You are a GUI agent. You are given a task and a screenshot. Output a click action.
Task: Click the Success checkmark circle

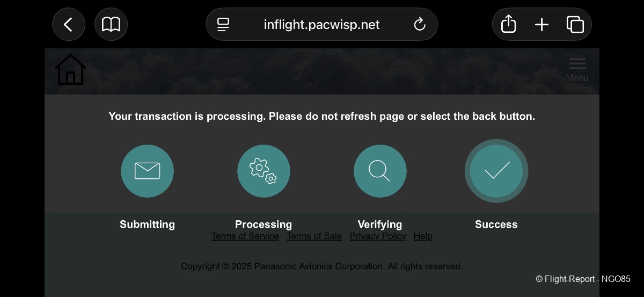pyautogui.click(x=496, y=171)
